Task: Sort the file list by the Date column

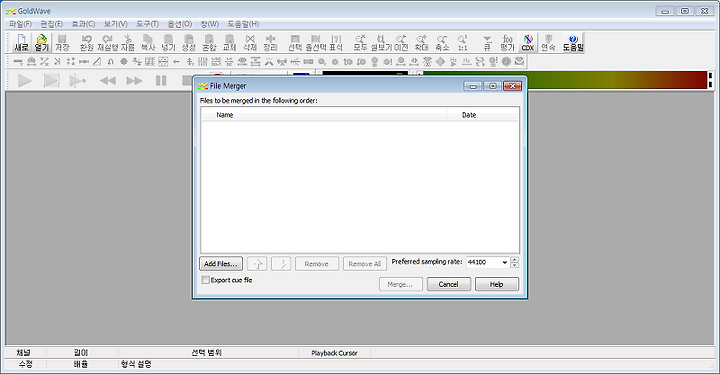Action: [482, 115]
